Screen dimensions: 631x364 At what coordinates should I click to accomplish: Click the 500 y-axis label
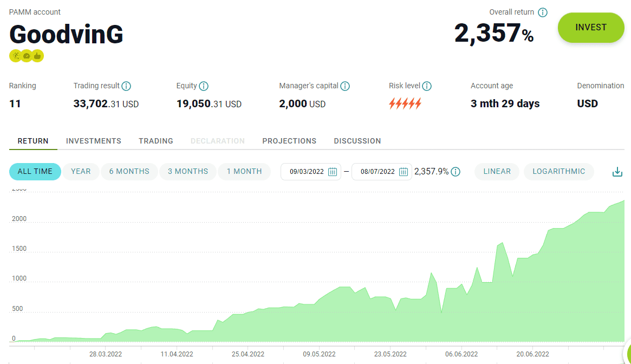[17, 308]
